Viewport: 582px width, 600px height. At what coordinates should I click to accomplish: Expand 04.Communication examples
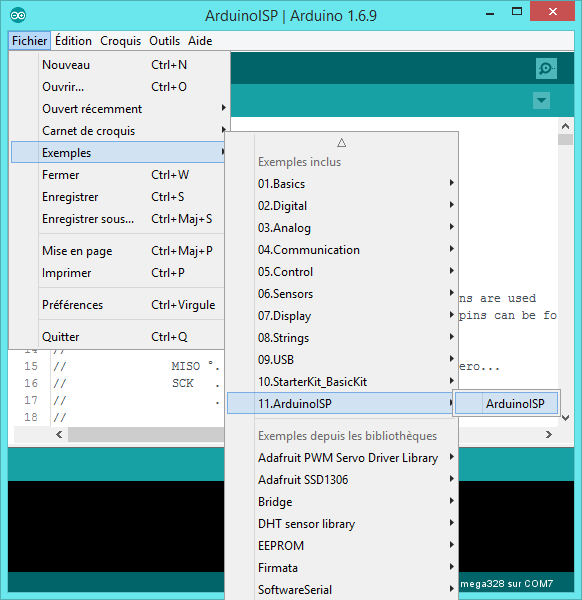[x=342, y=250]
